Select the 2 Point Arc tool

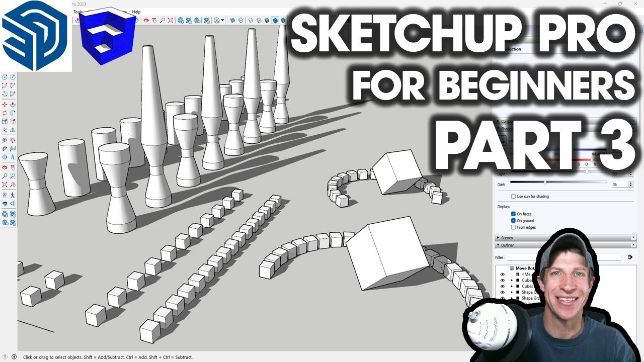pos(13,85)
